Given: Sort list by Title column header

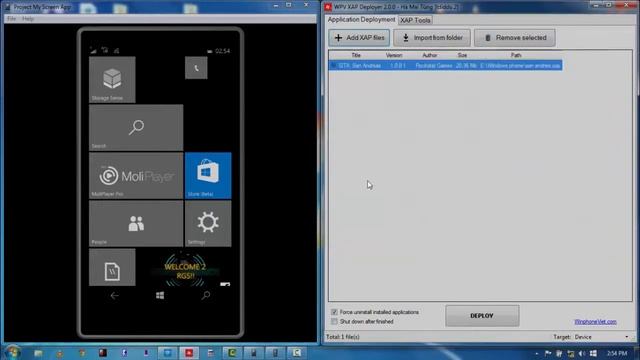Looking at the screenshot, I should [x=356, y=55].
